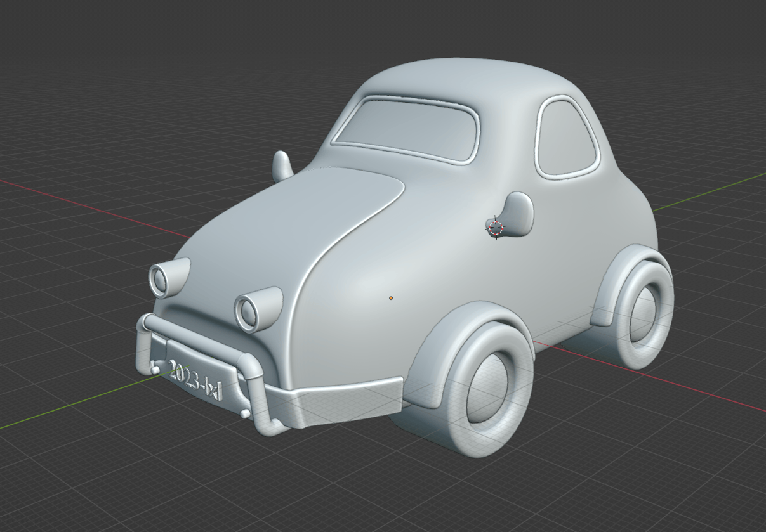The image size is (766, 532).
Task: Click the far side mirror left of hood
Action: [x=282, y=166]
